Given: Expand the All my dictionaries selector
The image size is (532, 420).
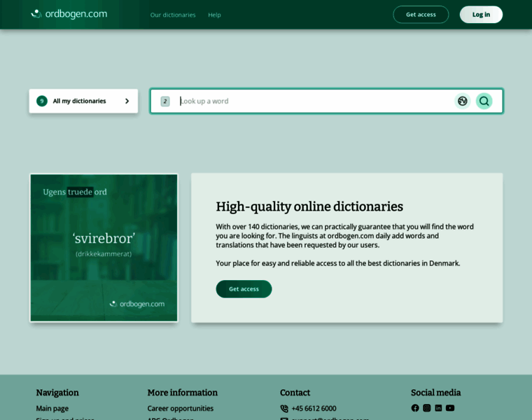Looking at the screenshot, I should [x=83, y=101].
